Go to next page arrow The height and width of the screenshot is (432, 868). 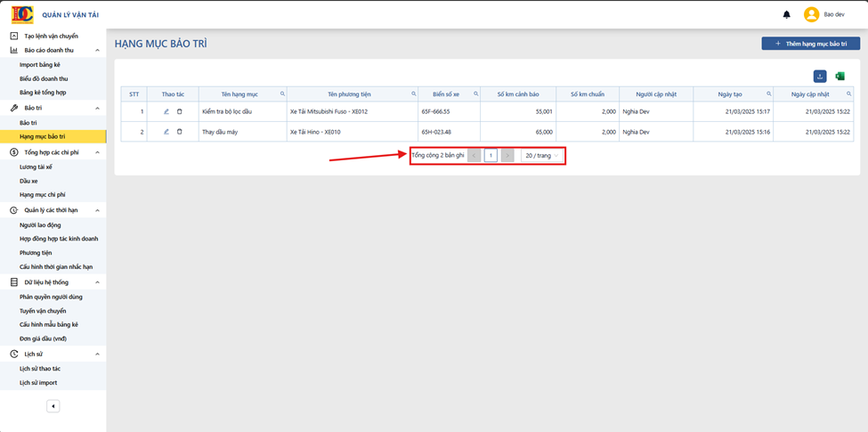click(507, 156)
